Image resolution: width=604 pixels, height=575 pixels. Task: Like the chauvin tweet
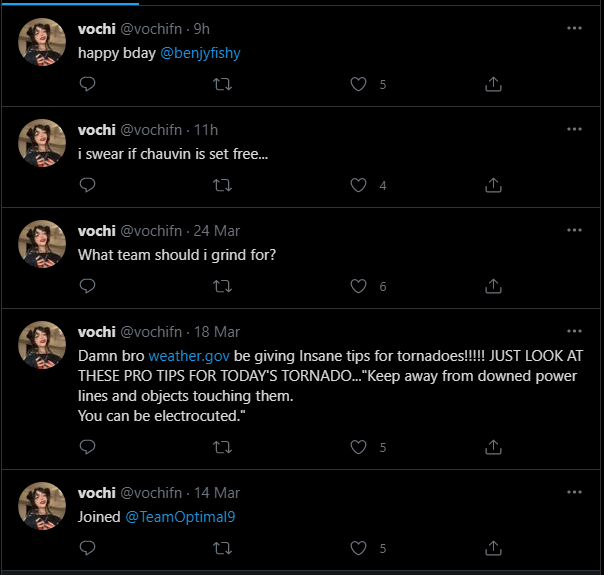point(359,185)
